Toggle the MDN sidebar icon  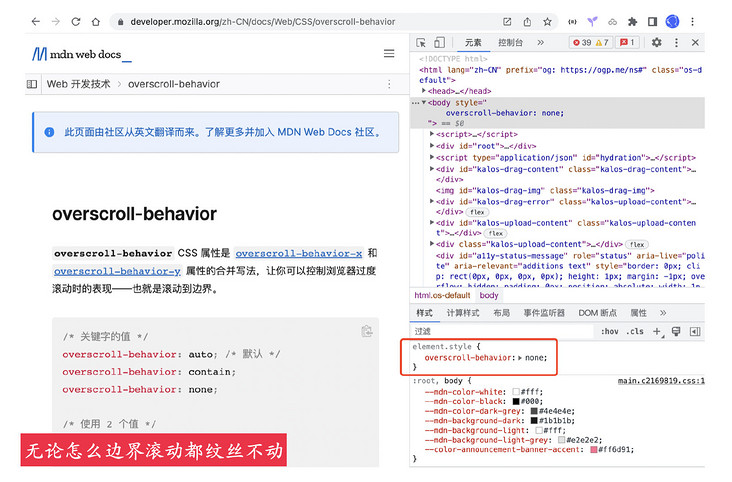[x=32, y=84]
